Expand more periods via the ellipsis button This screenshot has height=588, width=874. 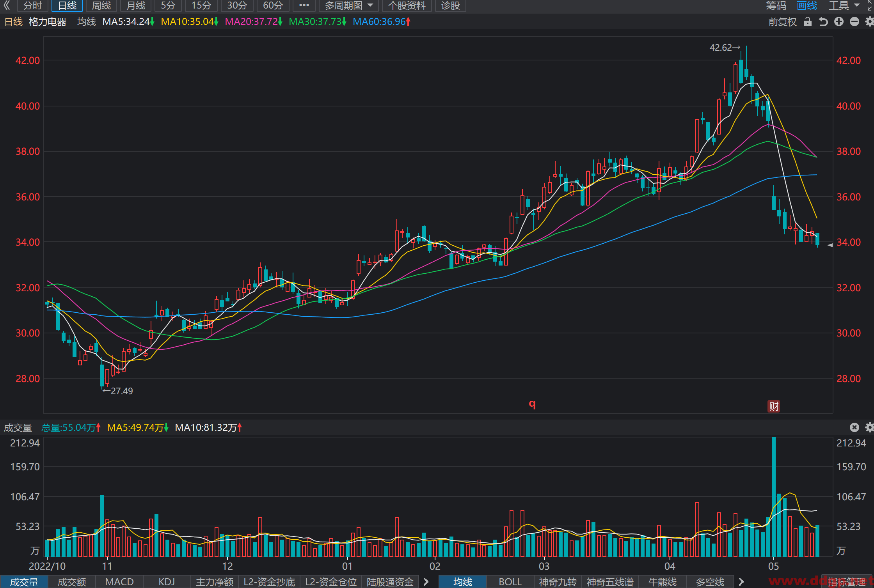pyautogui.click(x=304, y=5)
